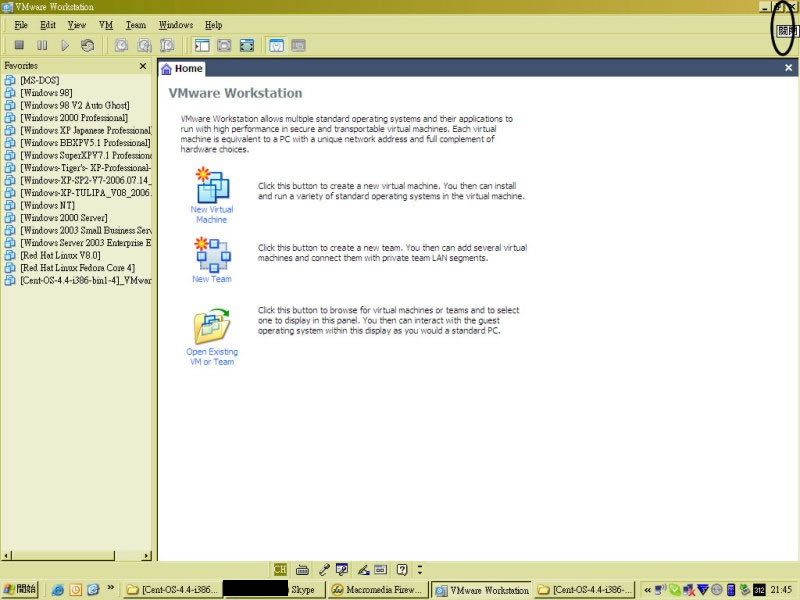Image resolution: width=800 pixels, height=600 pixels.
Task: Select [Windows 98 V2 Auto Ghost] favorite
Action: (74, 105)
